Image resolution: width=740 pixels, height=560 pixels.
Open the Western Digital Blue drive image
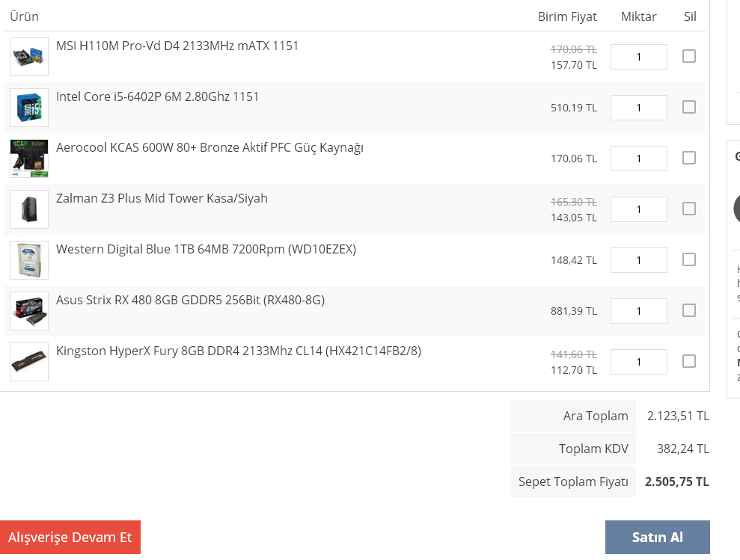29,260
